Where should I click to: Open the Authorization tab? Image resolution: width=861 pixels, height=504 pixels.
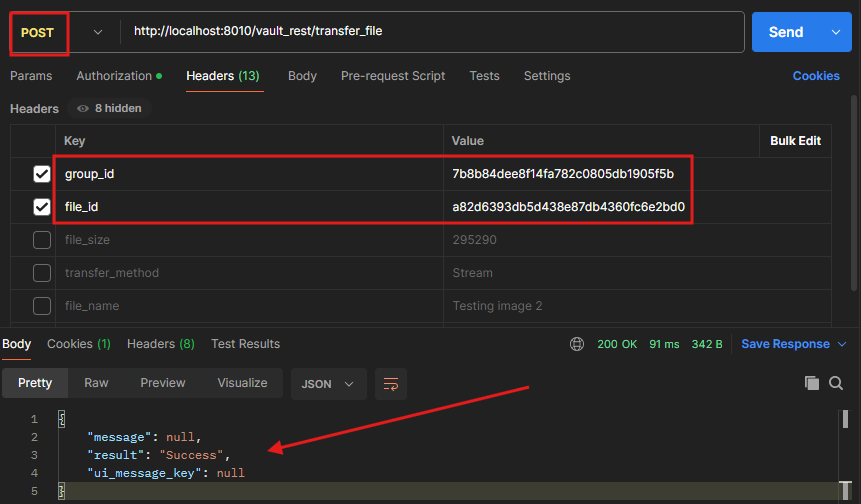[x=119, y=76]
